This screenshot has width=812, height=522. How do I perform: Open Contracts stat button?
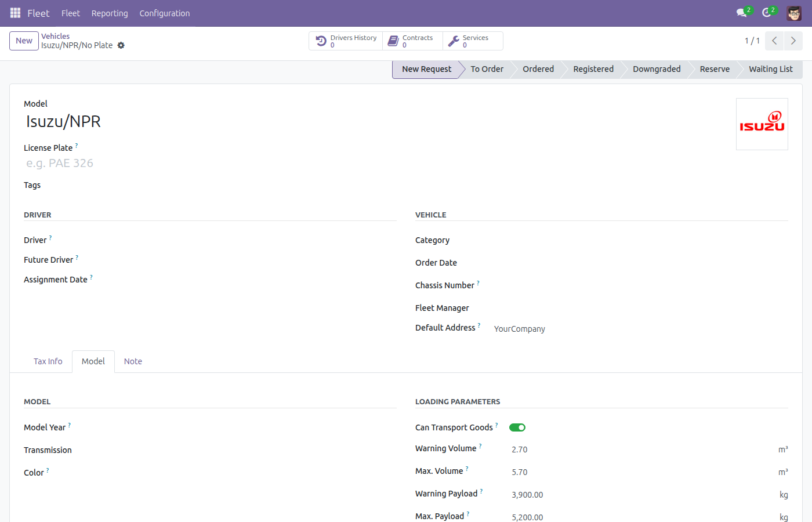tap(412, 41)
